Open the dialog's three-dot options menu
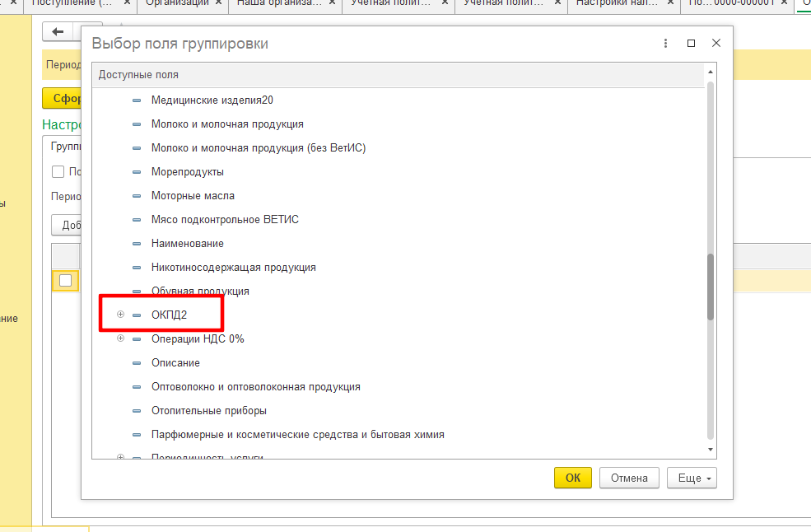Image resolution: width=811 pixels, height=532 pixels. click(665, 44)
